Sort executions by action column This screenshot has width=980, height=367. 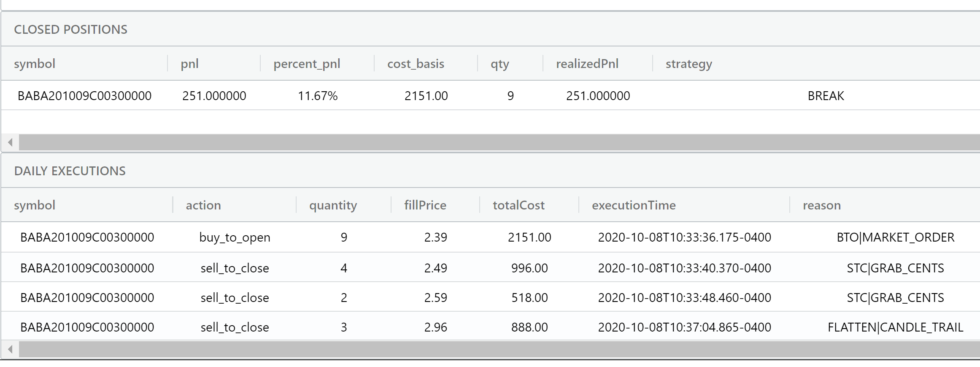(x=203, y=205)
